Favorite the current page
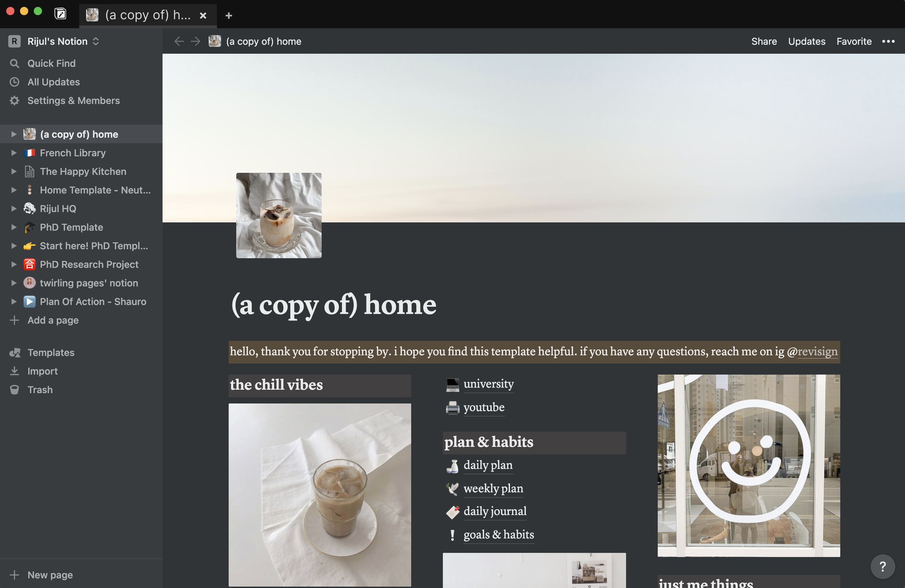 [854, 41]
